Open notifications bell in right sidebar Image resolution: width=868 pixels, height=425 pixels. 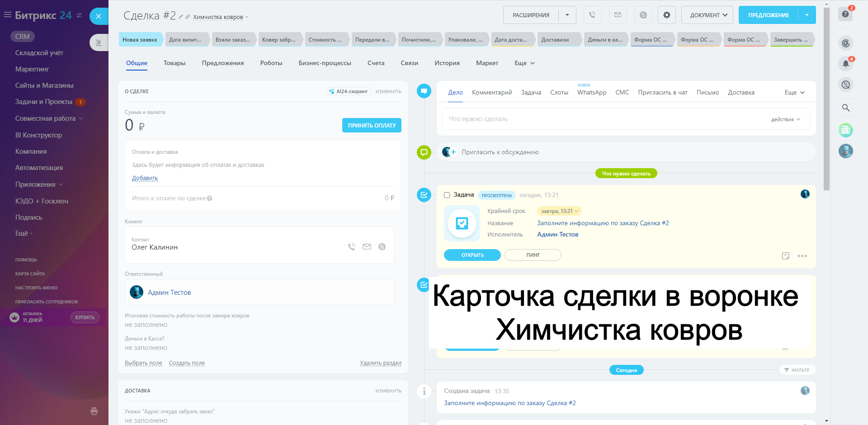tap(845, 64)
